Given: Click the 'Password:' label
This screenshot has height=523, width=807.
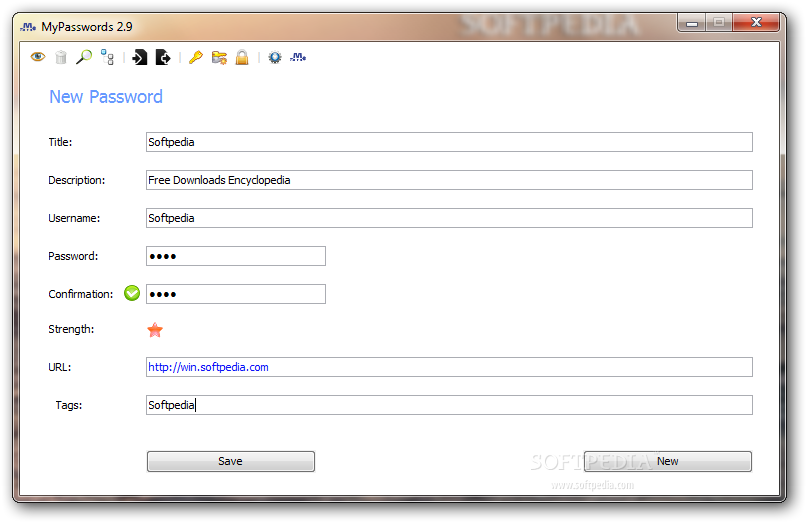Looking at the screenshot, I should click(73, 256).
